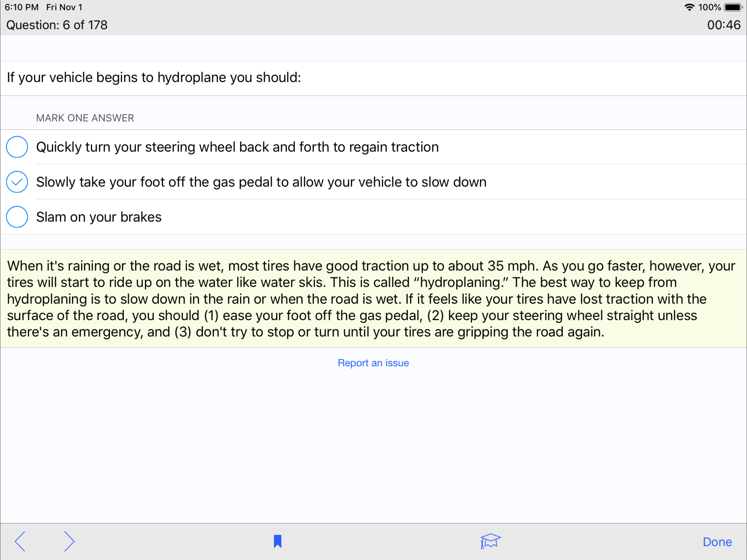Go to the previous question arrow
Screen dimensions: 747x560
[x=20, y=541]
